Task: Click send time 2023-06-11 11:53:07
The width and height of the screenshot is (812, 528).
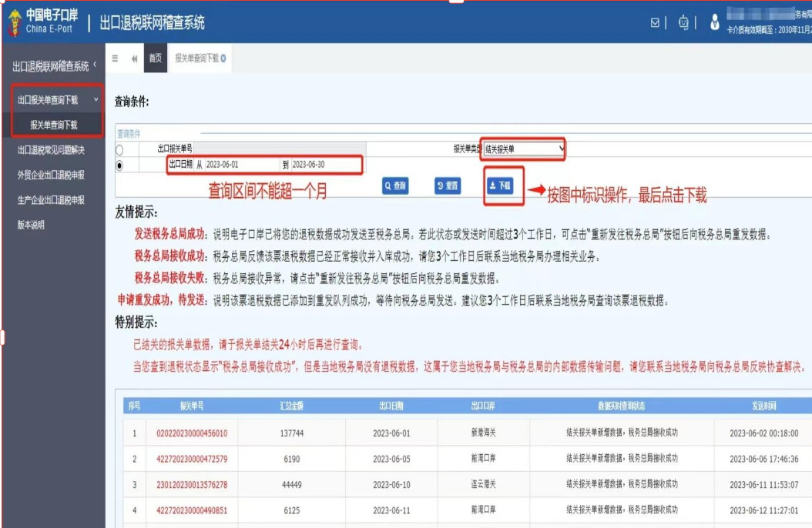Action: [763, 485]
